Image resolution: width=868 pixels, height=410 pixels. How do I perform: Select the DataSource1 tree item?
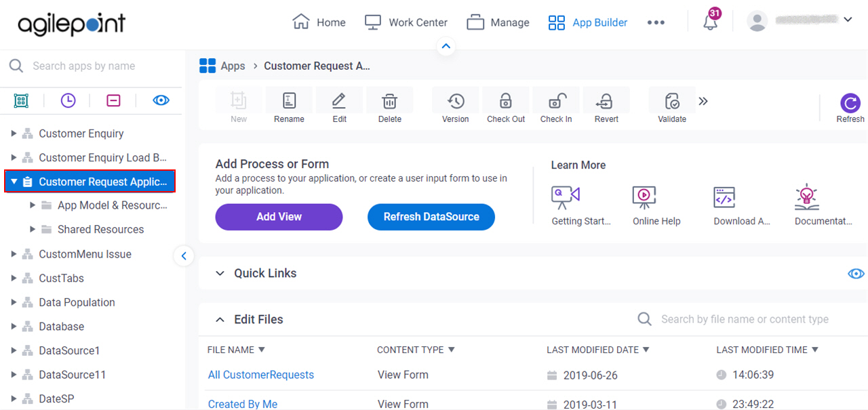coord(69,350)
